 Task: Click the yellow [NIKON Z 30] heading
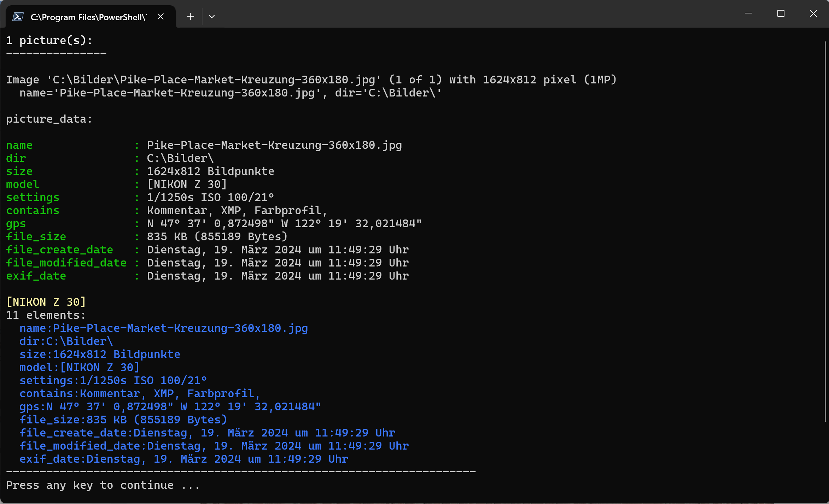46,302
